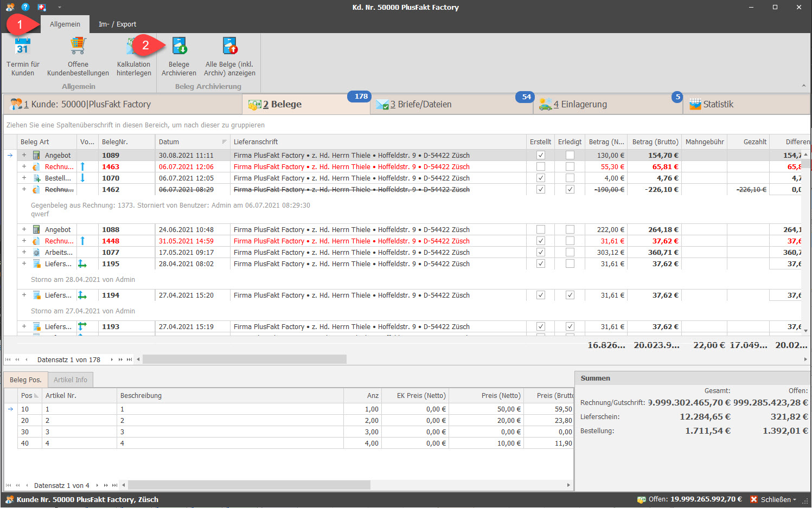The image size is (812, 508).
Task: Click Angebot icon for Beleg 1089
Action: click(x=36, y=156)
